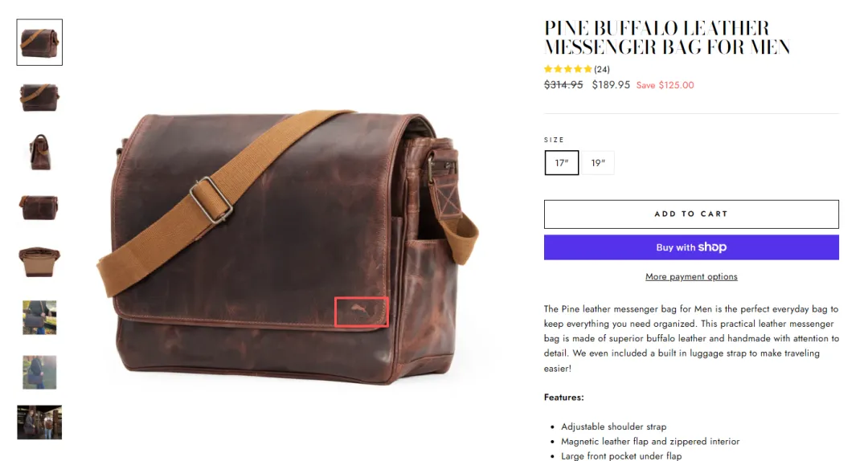This screenshot has height=461, width=868.
Task: Add the messenger bag to cart
Action: pyautogui.click(x=691, y=214)
